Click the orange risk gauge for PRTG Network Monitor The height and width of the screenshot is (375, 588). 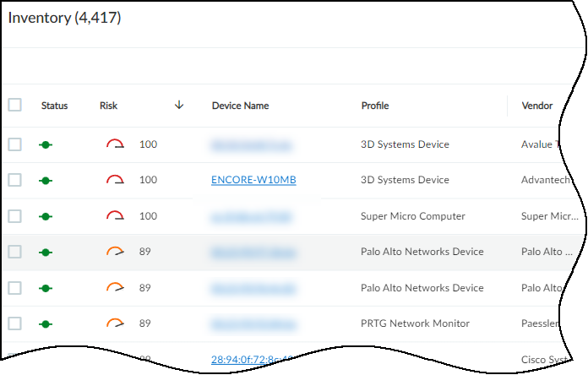coord(115,323)
